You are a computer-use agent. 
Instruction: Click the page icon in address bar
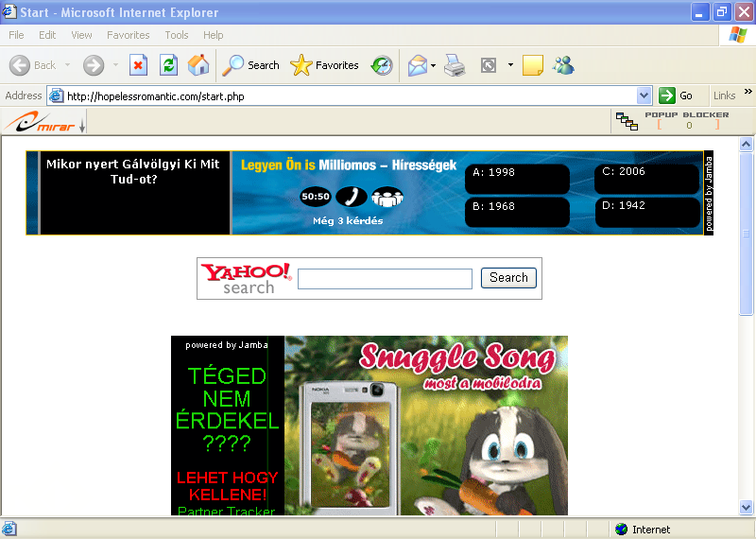click(x=57, y=96)
